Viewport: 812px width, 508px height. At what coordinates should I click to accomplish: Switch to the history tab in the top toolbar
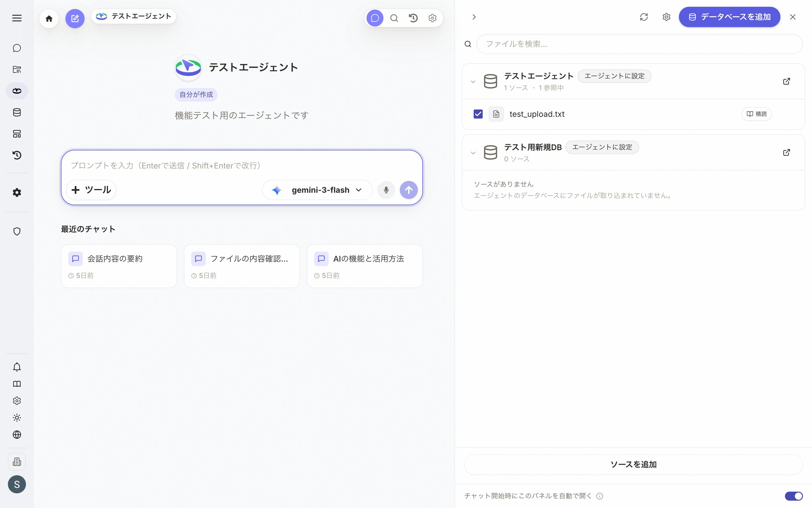coord(413,18)
